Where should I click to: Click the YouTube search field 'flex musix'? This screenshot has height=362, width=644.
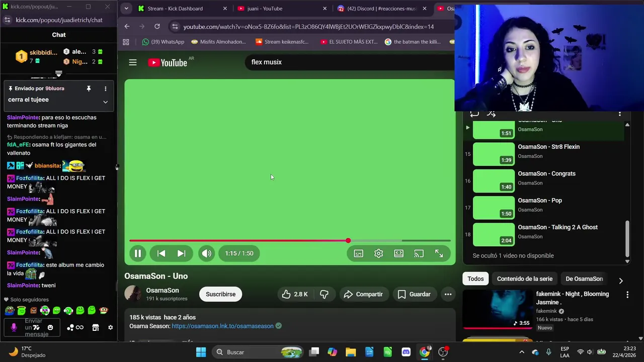(350, 62)
